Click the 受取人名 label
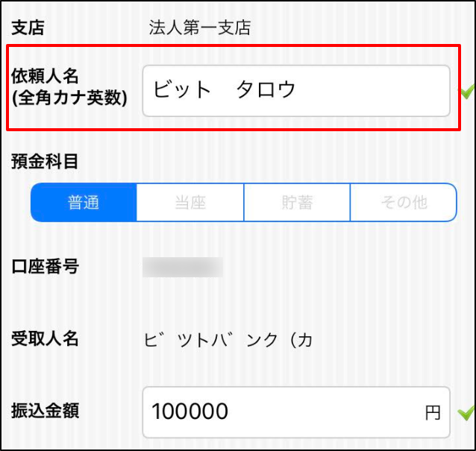This screenshot has height=451, width=476. coord(45,338)
